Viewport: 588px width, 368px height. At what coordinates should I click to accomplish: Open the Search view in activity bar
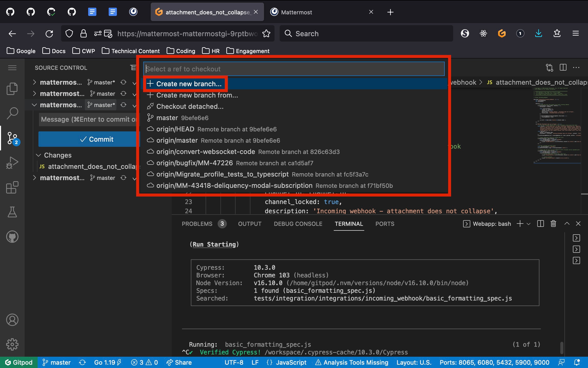coord(12,113)
